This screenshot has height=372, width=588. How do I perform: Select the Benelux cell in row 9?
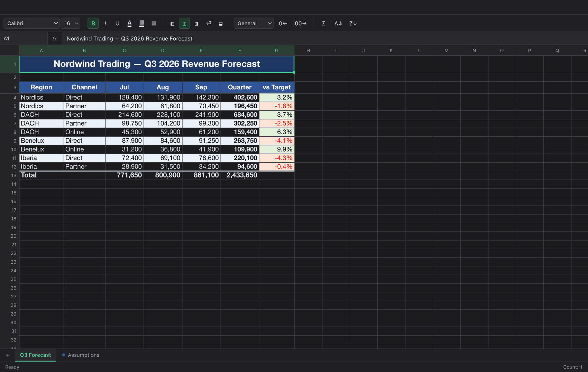(42, 141)
